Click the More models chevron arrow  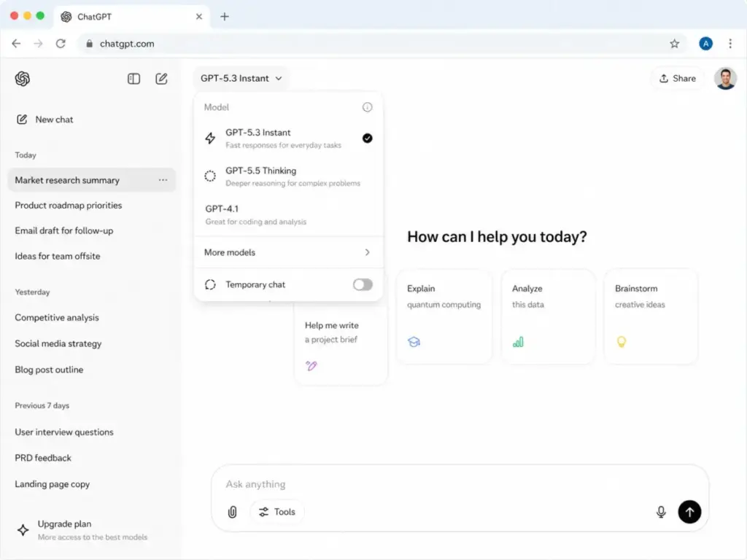tap(368, 252)
